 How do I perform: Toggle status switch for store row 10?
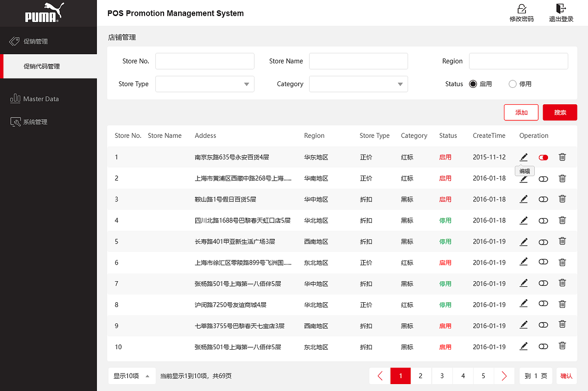coord(543,346)
